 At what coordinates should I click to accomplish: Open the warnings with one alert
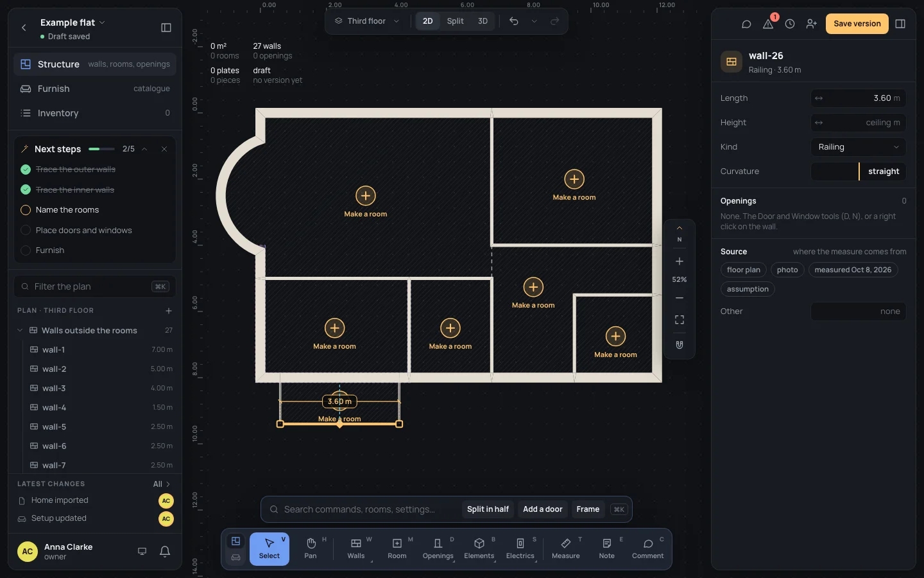pos(768,24)
